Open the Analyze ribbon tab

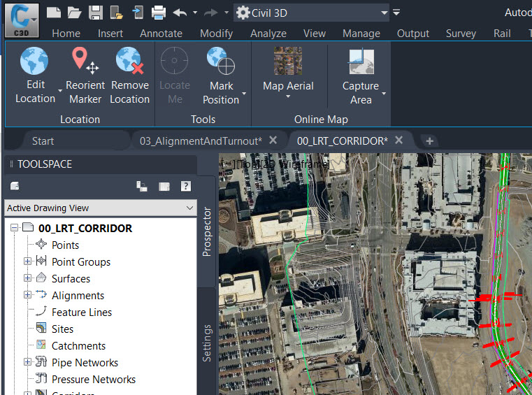(x=268, y=33)
